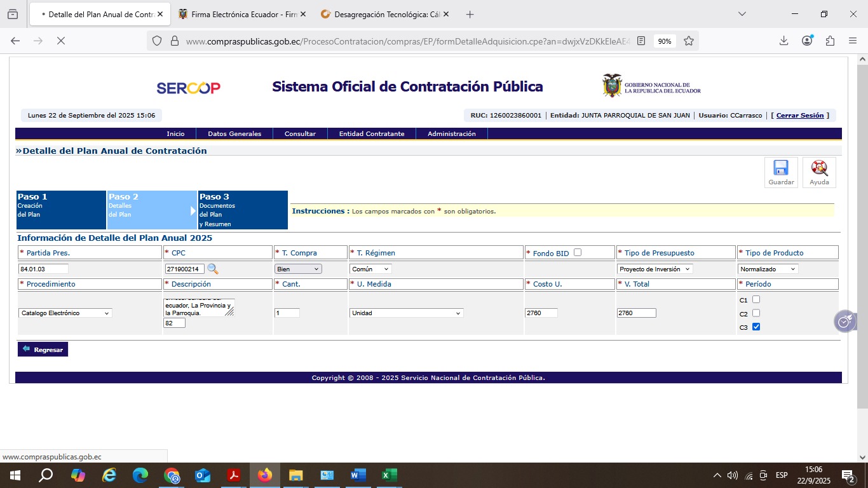
Task: Open the Tipo de Presupuesto dropdown
Action: click(x=655, y=269)
